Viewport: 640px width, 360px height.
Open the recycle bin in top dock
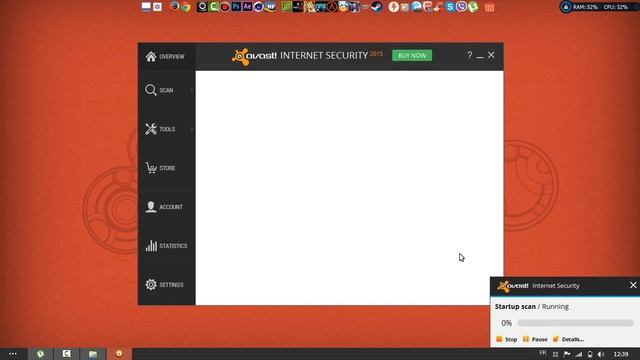(489, 7)
